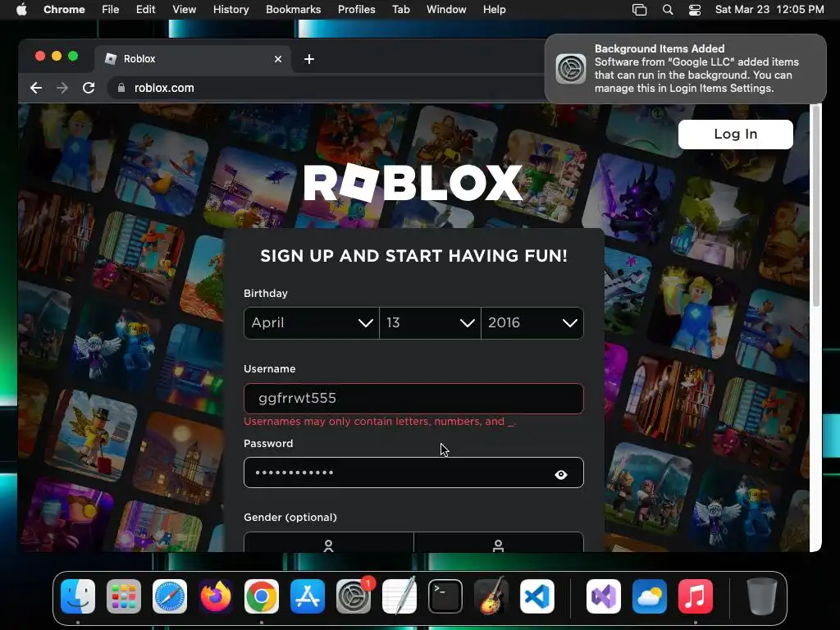Open GarageBand in the Dock
840x630 pixels.
[491, 596]
